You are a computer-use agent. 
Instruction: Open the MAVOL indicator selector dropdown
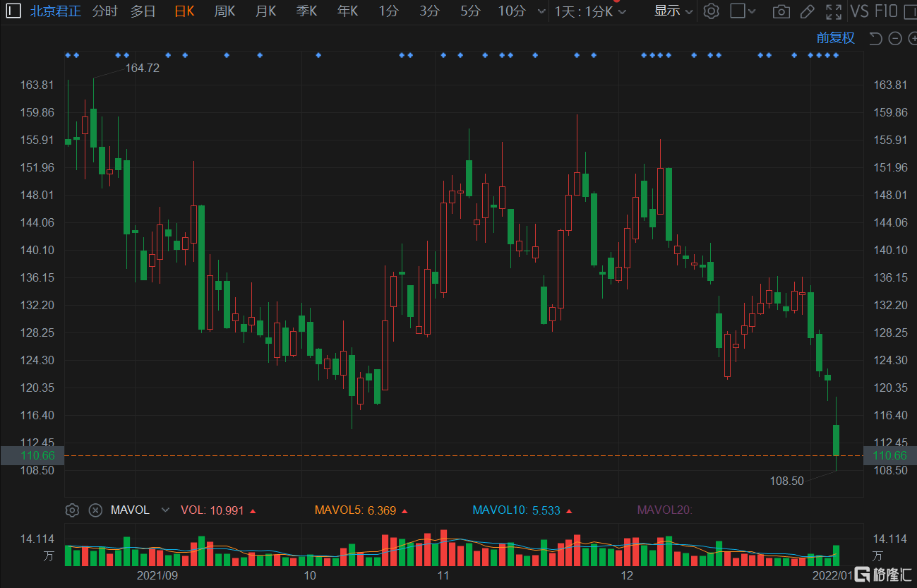tap(165, 510)
